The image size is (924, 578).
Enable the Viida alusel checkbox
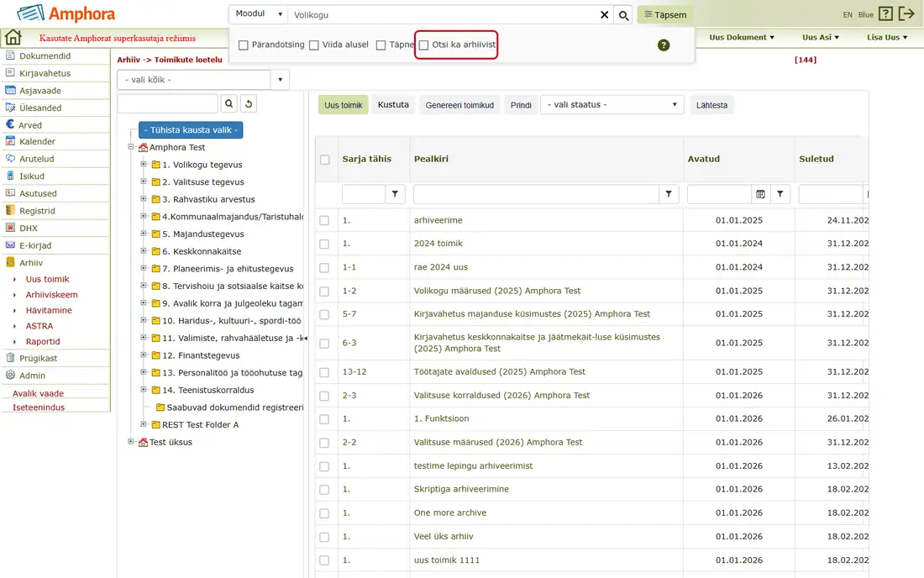tap(314, 45)
